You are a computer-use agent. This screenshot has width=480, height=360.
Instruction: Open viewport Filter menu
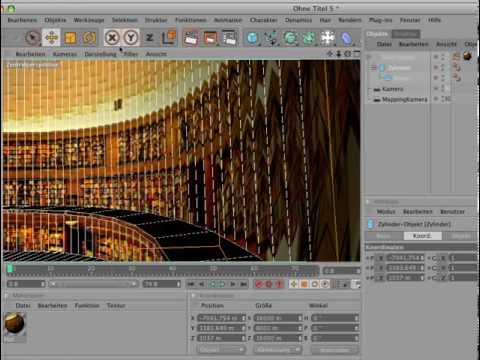[131, 54]
